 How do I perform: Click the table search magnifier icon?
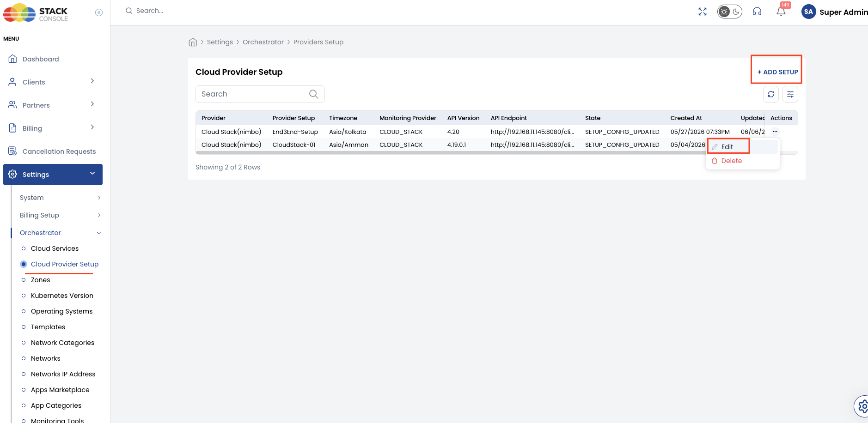314,94
